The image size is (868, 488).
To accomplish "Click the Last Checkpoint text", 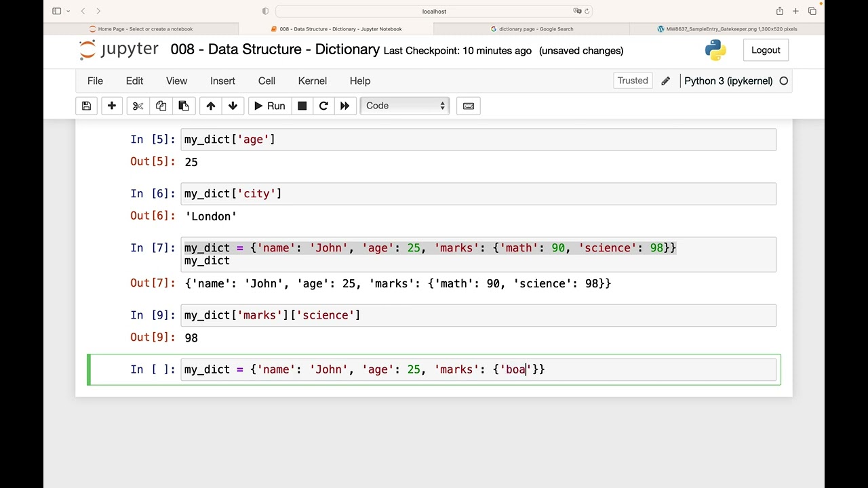I will click(x=458, y=51).
